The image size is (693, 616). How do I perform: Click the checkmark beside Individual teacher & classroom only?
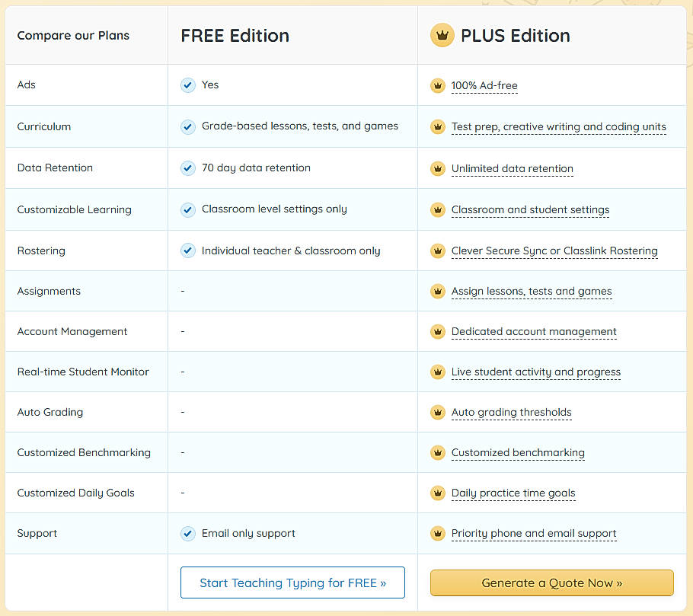pyautogui.click(x=188, y=251)
